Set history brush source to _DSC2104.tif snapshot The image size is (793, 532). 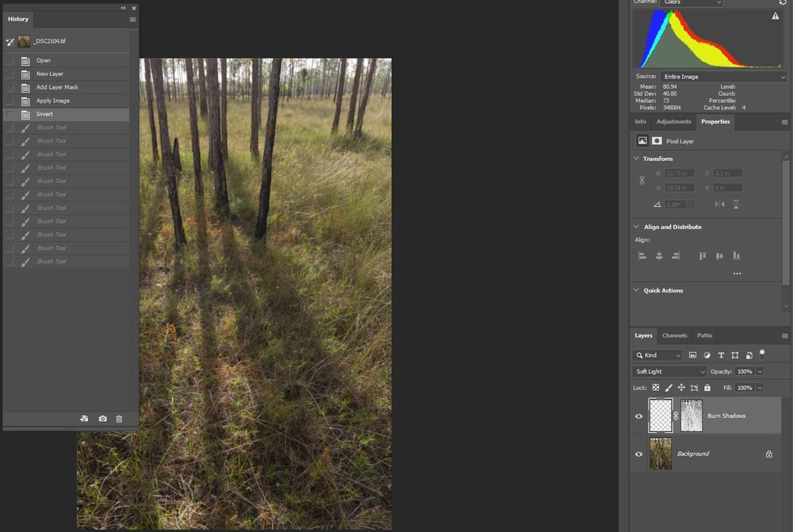coord(10,41)
